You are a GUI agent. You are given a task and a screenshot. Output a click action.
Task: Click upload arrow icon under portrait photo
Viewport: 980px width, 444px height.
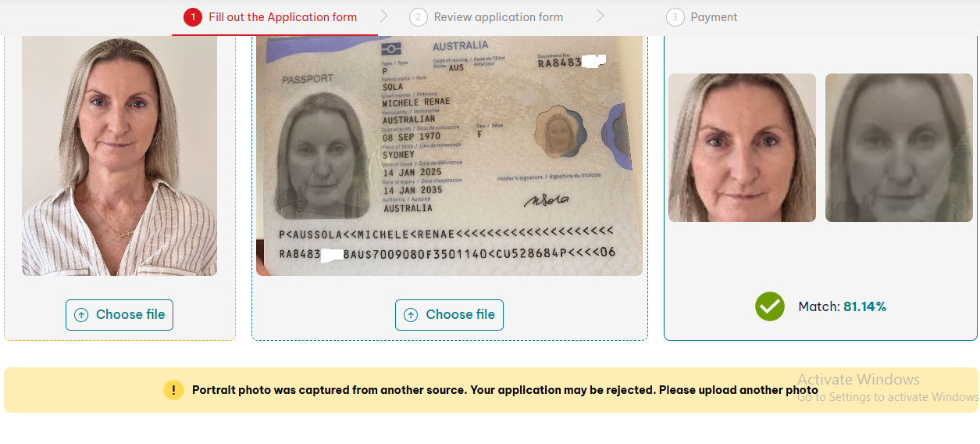(81, 315)
